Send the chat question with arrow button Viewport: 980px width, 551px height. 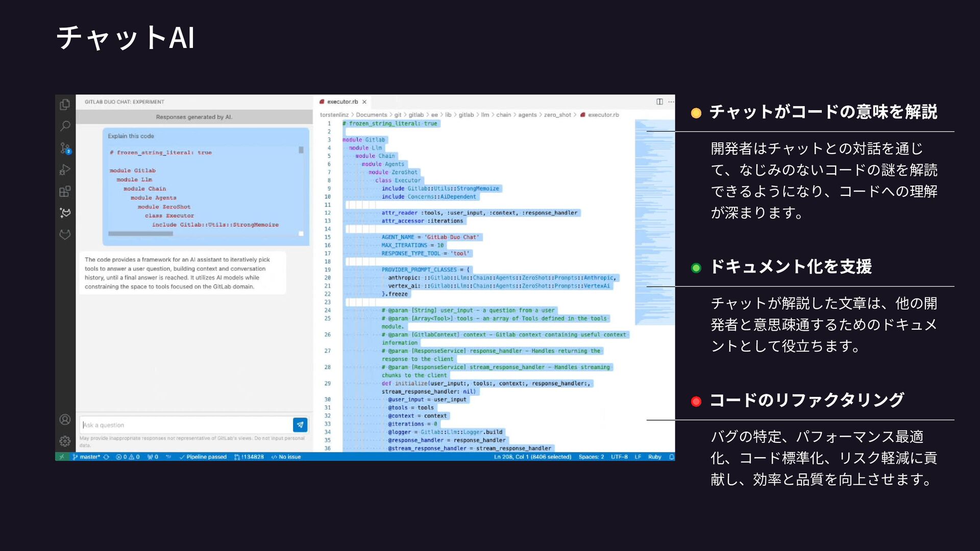(300, 424)
